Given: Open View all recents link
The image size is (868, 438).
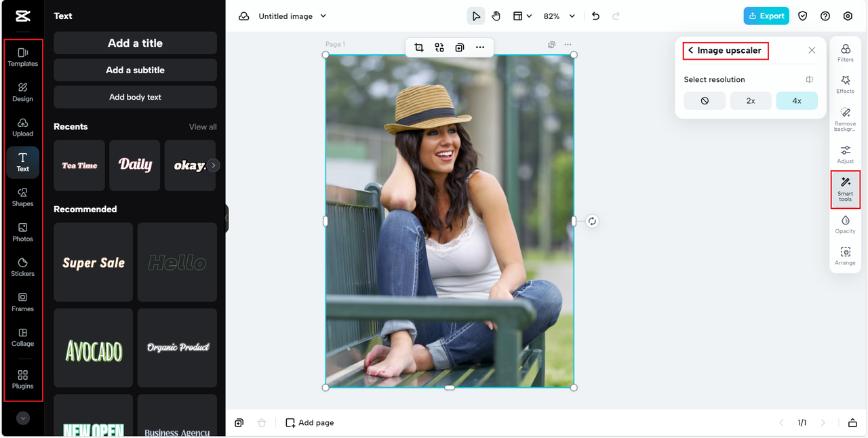Looking at the screenshot, I should 203,127.
